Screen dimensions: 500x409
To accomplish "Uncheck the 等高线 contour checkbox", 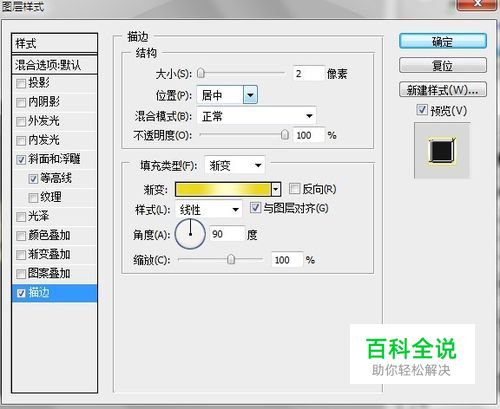I will [x=33, y=179].
